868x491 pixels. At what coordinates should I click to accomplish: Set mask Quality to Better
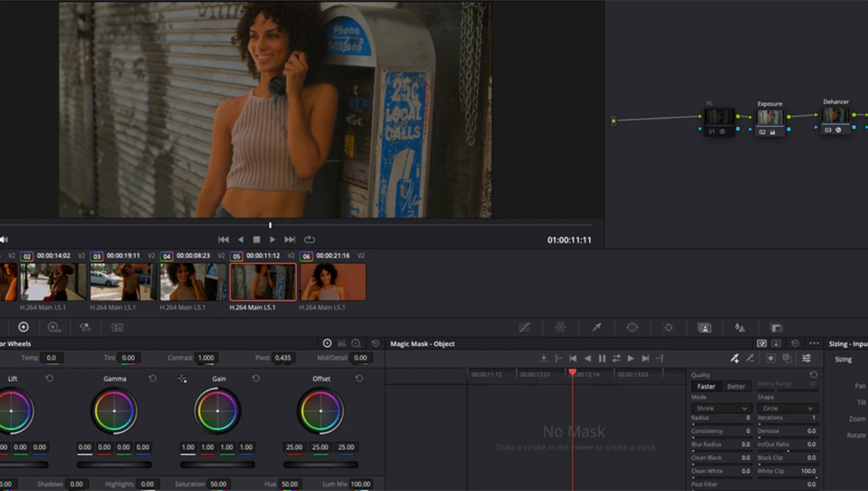pos(735,386)
